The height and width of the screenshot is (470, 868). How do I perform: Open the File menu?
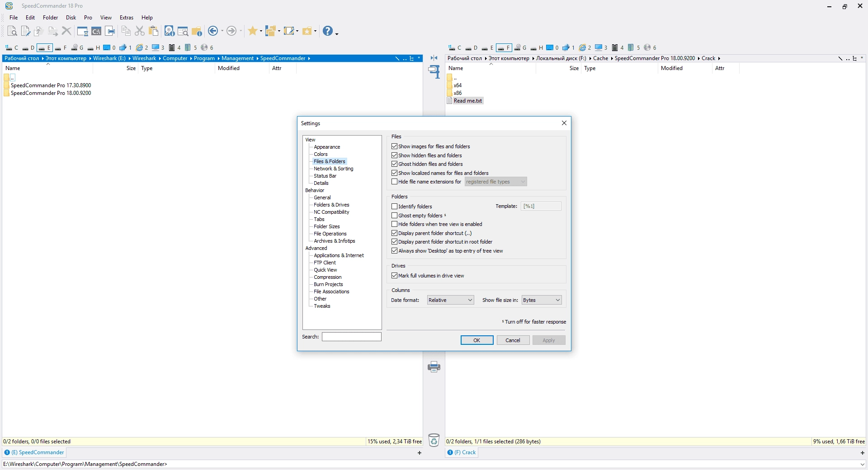point(14,18)
